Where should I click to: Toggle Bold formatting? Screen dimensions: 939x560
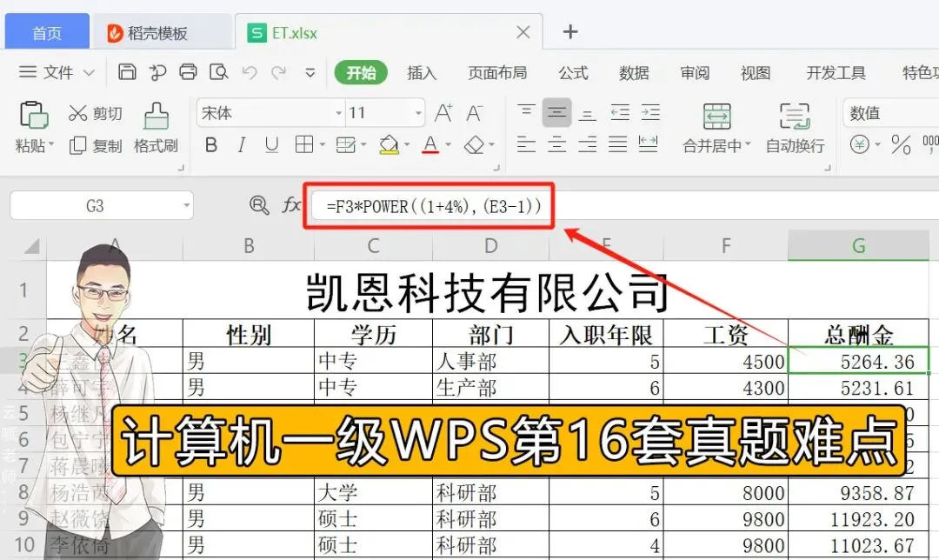(x=210, y=145)
